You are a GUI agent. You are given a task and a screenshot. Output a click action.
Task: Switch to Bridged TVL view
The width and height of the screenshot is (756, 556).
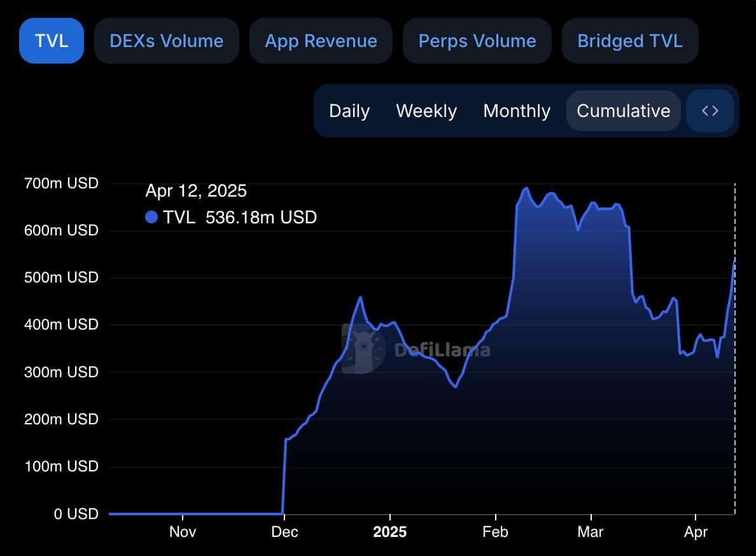[x=629, y=41]
